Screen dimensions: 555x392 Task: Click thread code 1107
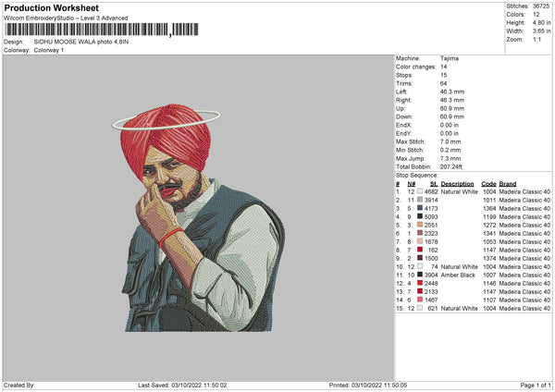click(x=489, y=300)
